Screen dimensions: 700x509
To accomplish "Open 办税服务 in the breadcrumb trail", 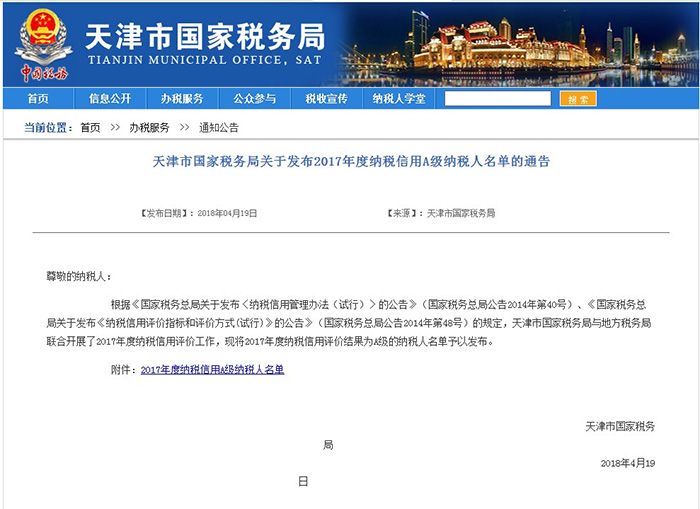I will (x=149, y=128).
